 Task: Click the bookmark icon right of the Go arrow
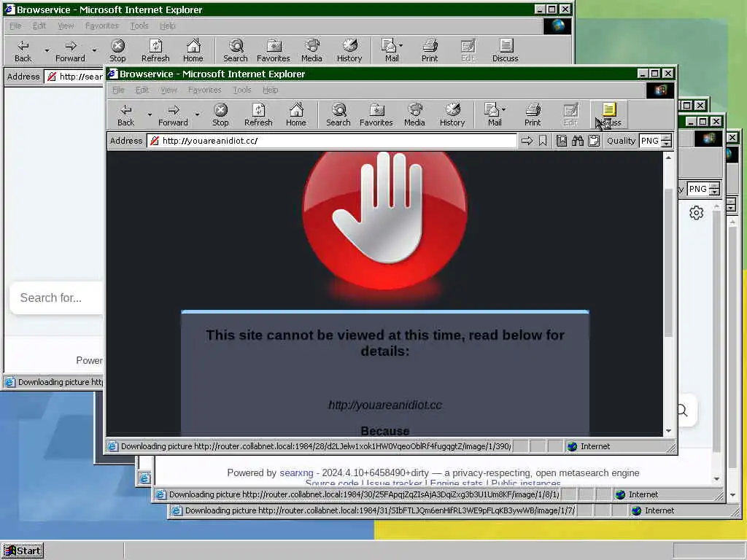543,141
